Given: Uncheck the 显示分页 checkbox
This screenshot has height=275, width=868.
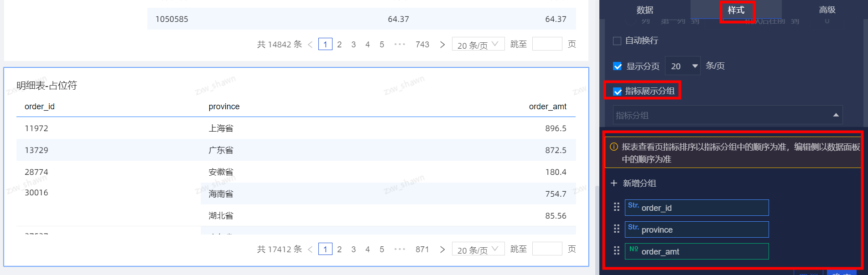Looking at the screenshot, I should point(618,66).
